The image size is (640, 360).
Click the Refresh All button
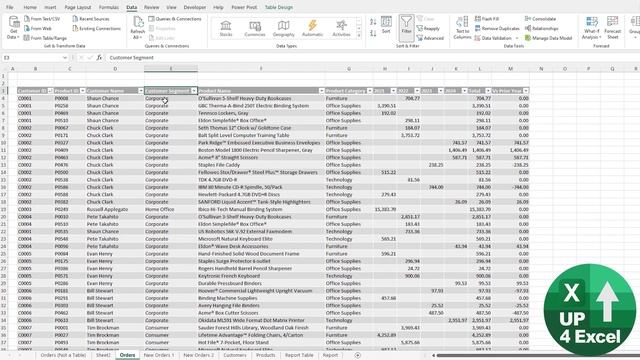(138, 28)
